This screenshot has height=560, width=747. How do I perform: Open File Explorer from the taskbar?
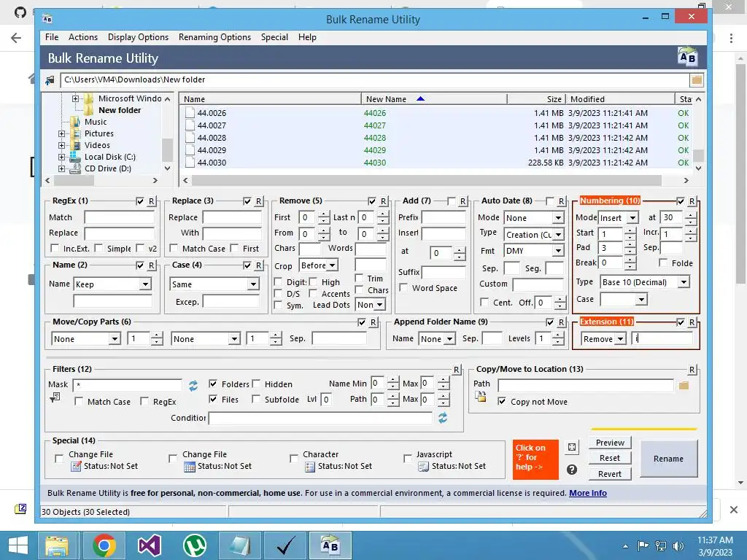point(56,545)
